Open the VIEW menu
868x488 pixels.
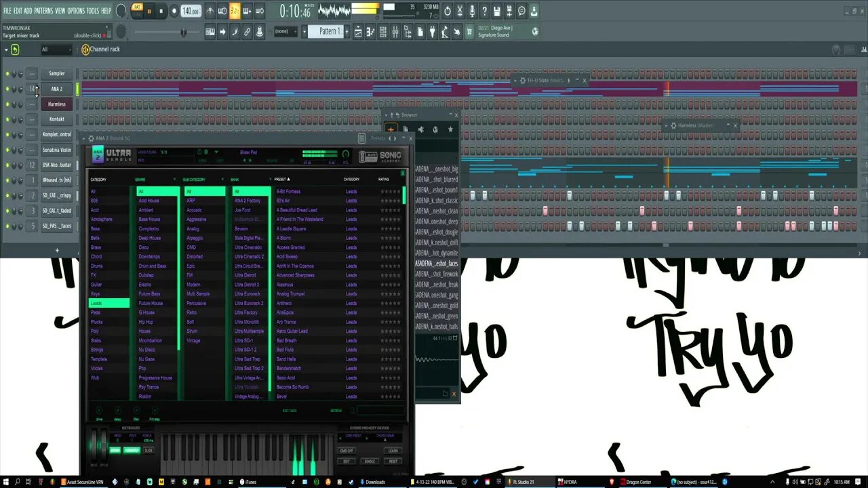pos(60,11)
